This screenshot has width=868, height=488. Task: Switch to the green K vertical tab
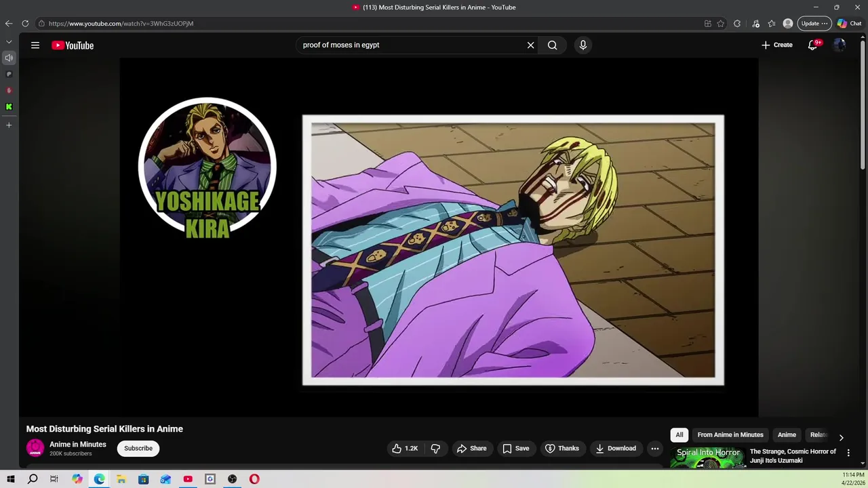click(9, 106)
